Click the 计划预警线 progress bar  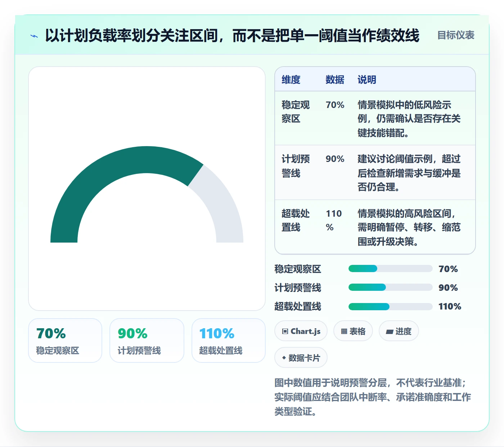click(x=391, y=287)
